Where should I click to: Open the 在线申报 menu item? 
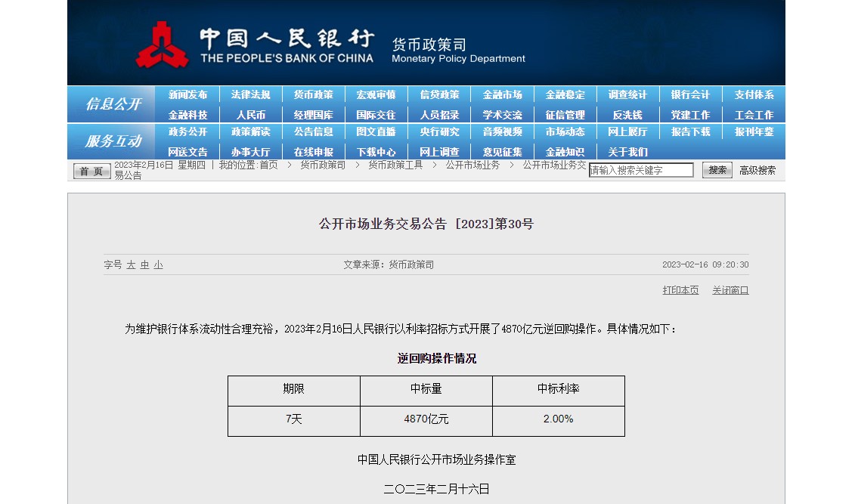(x=314, y=152)
